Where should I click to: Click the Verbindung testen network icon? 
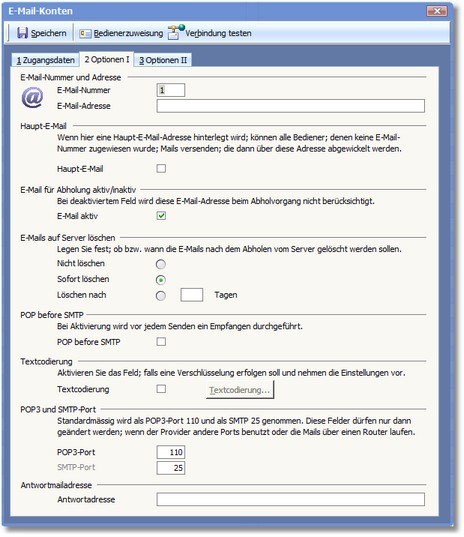175,32
